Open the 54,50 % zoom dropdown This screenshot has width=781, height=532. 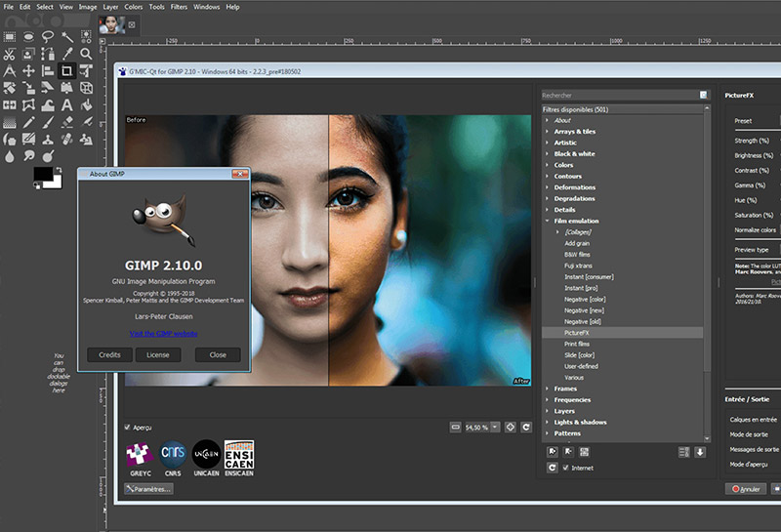(495, 427)
